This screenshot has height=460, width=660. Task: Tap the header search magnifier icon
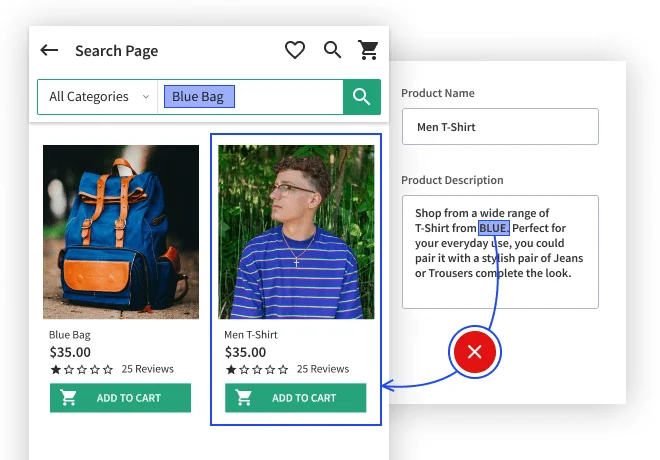coord(332,50)
